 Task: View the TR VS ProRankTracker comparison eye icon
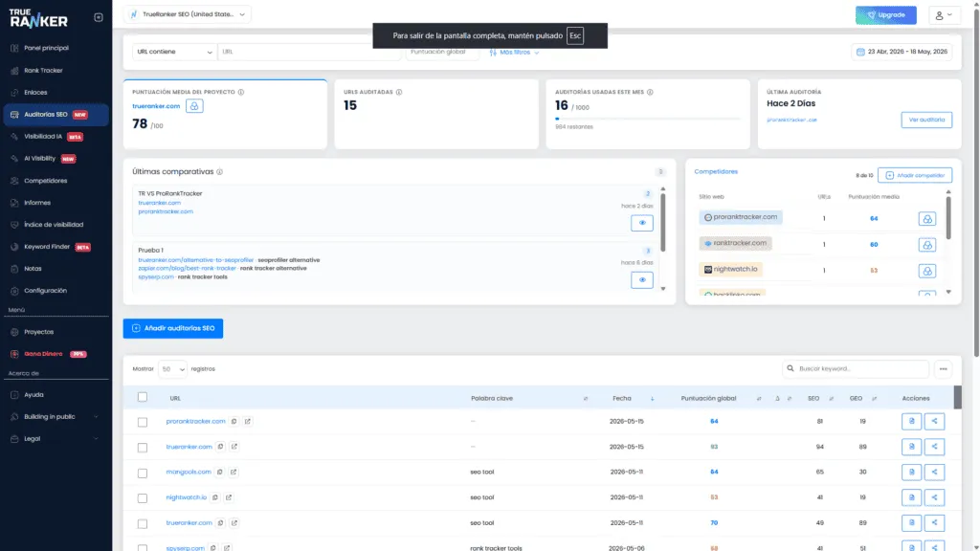coord(642,223)
